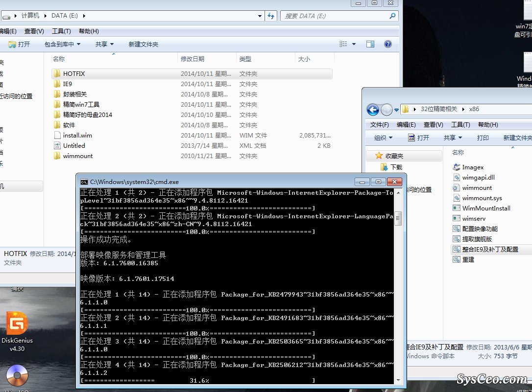Viewport: 532px width, 392px height.
Task: Expand the breadcrumb arrow after DATA (E:)
Action: coord(84,16)
